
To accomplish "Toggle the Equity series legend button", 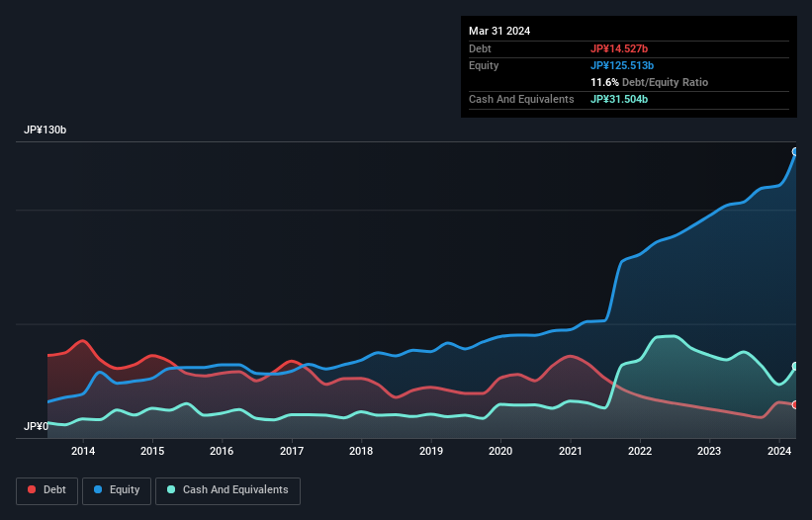I will (x=117, y=490).
